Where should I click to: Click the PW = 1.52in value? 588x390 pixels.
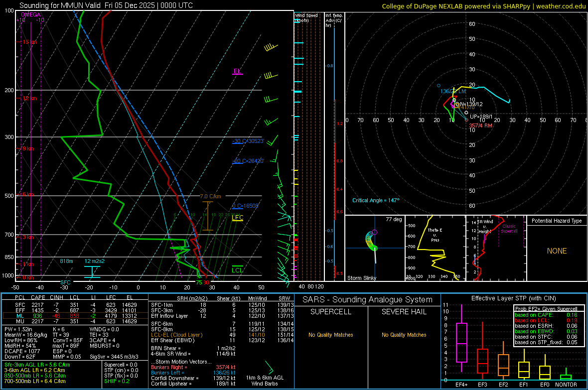pyautogui.click(x=18, y=329)
